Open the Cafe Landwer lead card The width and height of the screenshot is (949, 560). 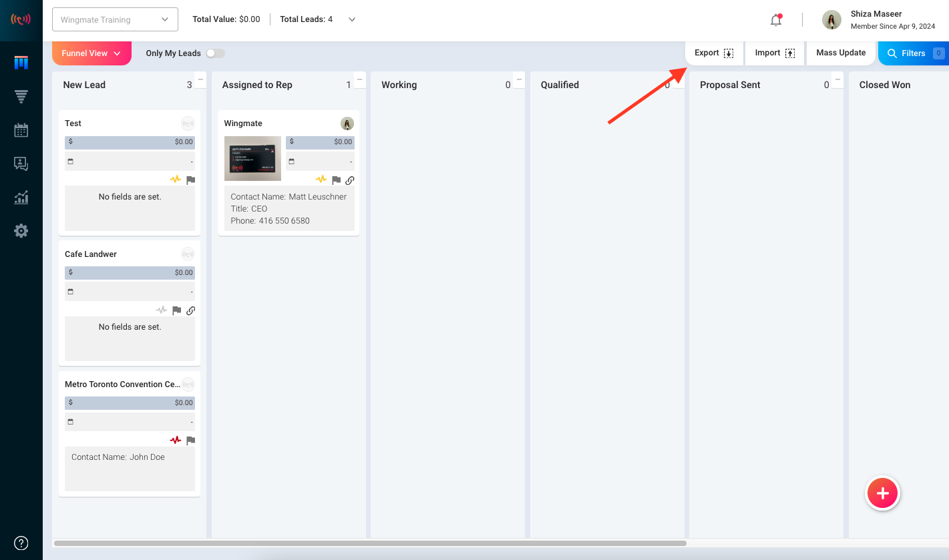click(x=91, y=254)
